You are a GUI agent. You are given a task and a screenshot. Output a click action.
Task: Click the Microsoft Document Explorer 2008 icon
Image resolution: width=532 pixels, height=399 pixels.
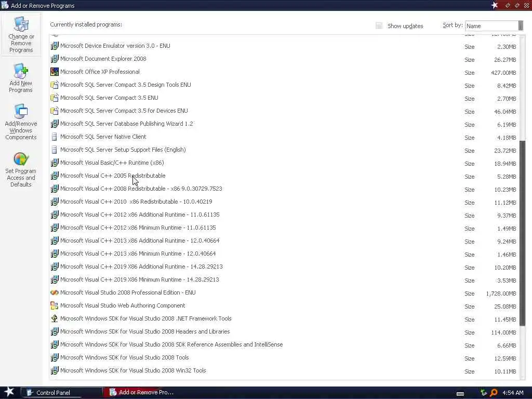[x=54, y=59]
